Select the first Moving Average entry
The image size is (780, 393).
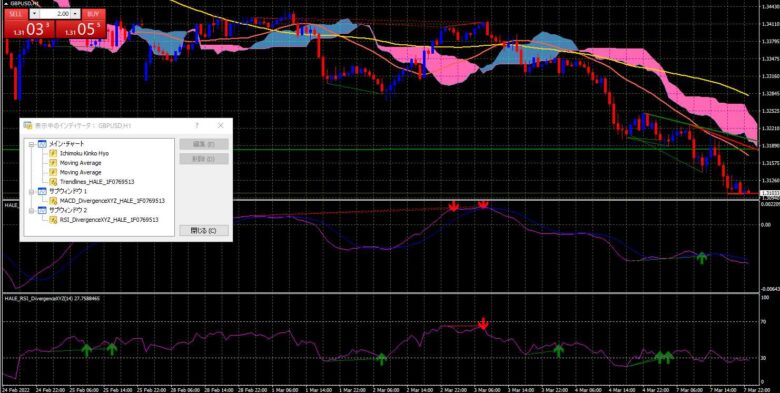(x=80, y=163)
